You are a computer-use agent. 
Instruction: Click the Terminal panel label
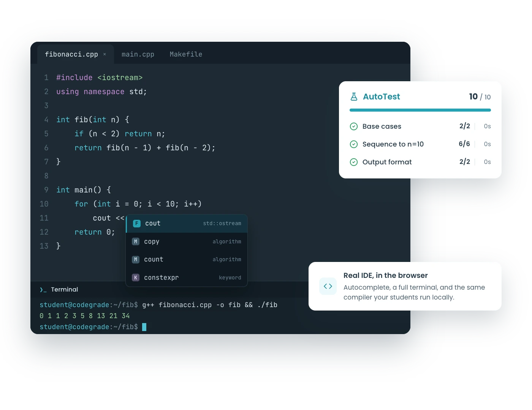point(65,290)
